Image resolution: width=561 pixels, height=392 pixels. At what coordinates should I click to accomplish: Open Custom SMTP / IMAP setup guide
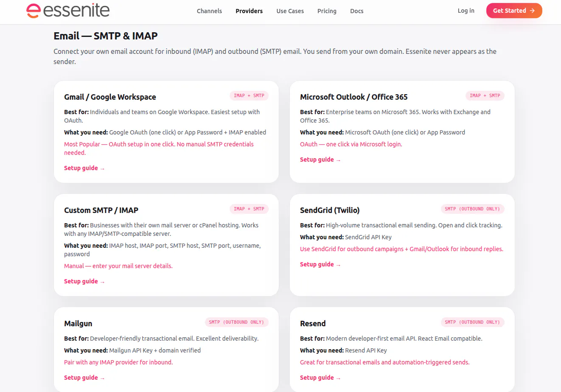coord(84,281)
